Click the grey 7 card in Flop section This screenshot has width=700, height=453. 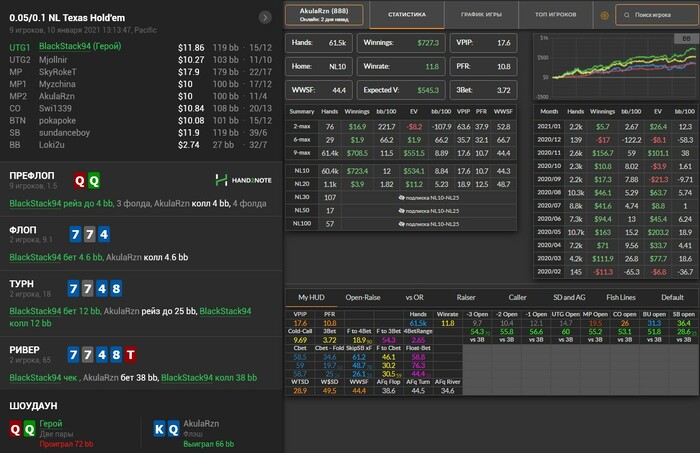coord(90,234)
